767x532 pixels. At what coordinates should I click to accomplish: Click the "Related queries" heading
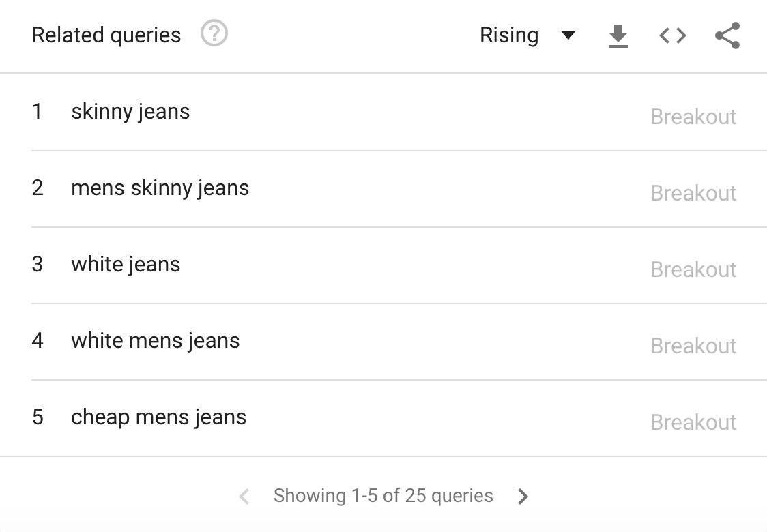(x=106, y=35)
